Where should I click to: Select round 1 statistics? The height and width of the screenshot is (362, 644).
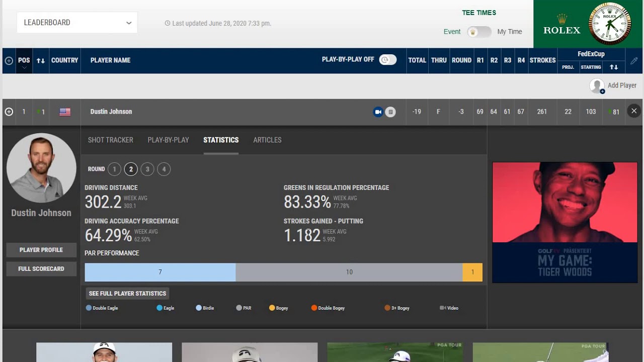tap(114, 169)
